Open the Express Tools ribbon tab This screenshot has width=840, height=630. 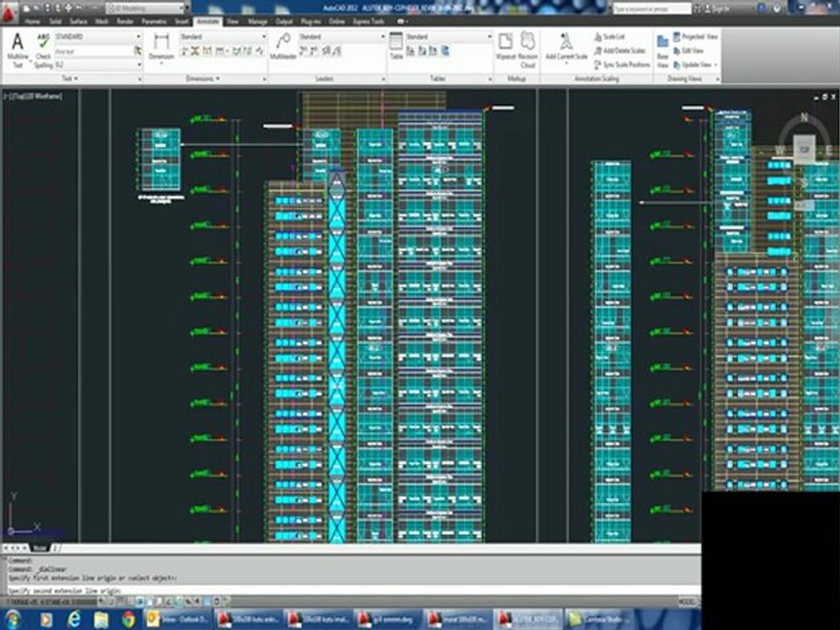pos(368,21)
